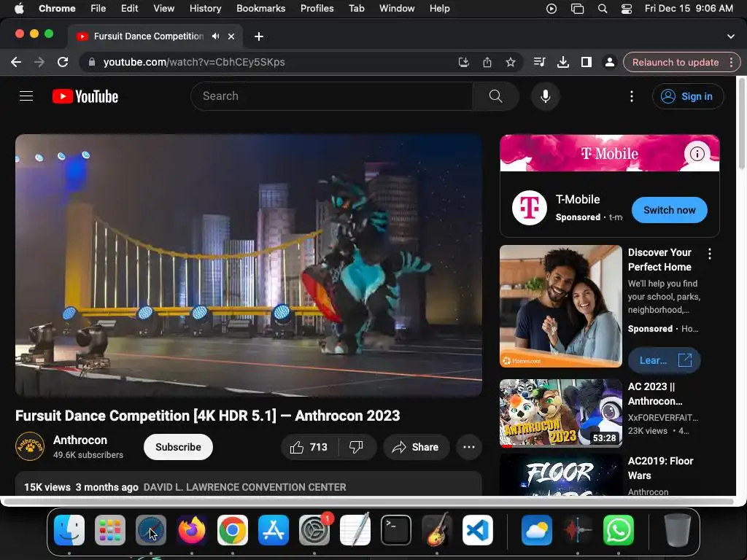The width and height of the screenshot is (747, 560).
Task: Open Spotlight search in menu bar
Action: point(602,9)
